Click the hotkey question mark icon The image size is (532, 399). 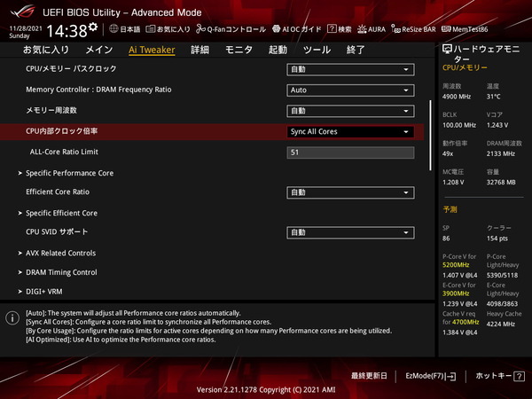click(x=519, y=376)
